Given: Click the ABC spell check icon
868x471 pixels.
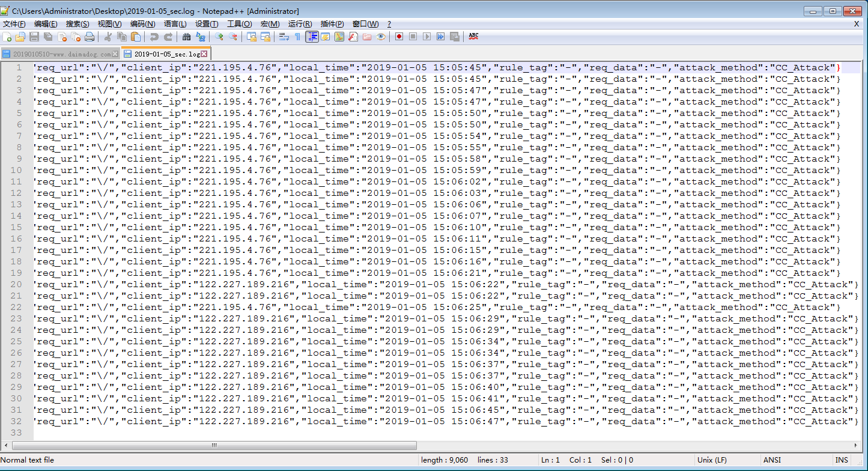Looking at the screenshot, I should point(473,37).
